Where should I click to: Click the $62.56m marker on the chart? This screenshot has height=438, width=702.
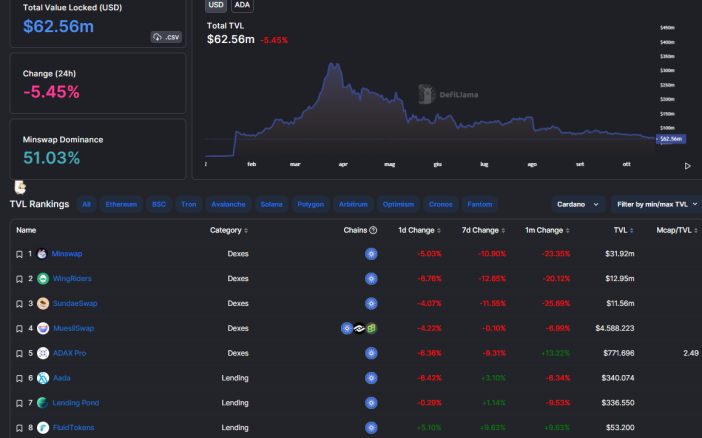(671, 139)
